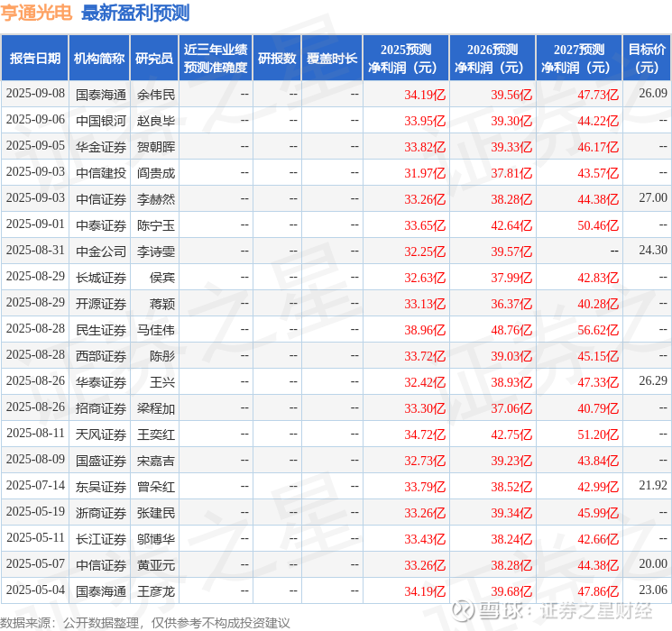Click the value 36.37亿
The height and width of the screenshot is (631, 672).
pyautogui.click(x=511, y=304)
